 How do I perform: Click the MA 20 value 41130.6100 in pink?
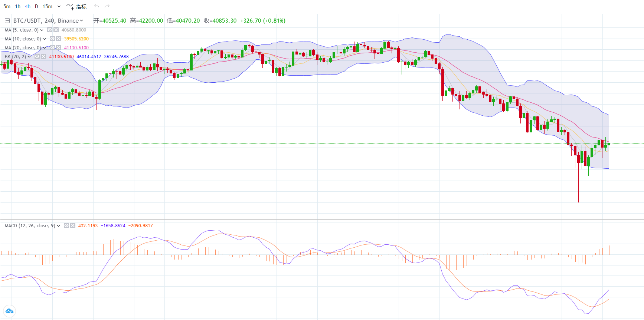[x=76, y=48]
